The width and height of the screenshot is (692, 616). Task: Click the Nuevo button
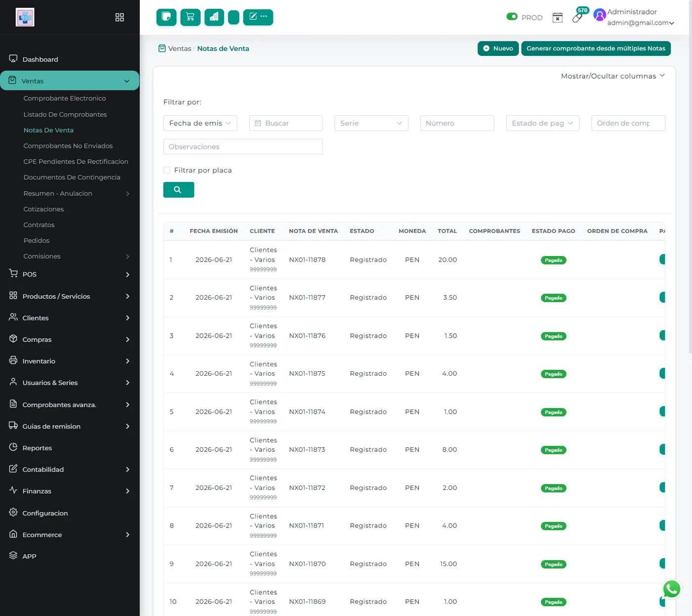pos(498,48)
